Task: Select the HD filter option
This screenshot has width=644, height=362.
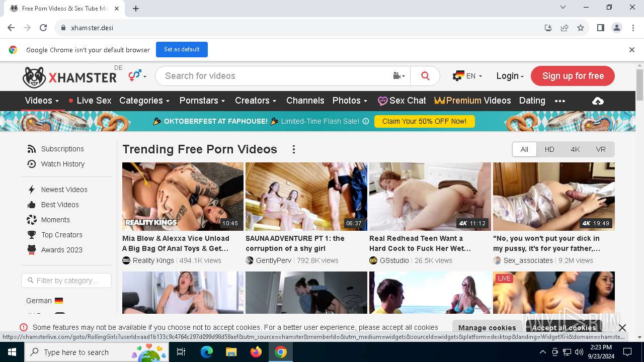Action: (x=549, y=149)
